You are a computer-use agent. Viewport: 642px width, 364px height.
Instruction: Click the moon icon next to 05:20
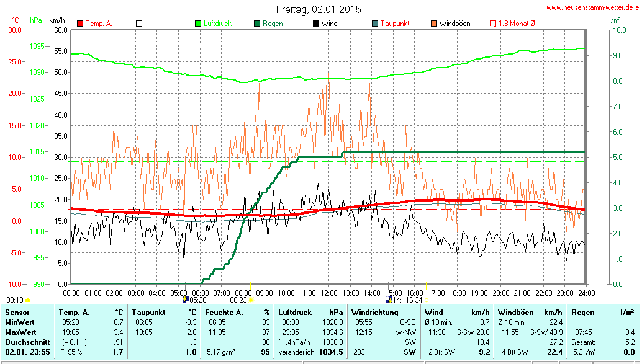click(185, 300)
